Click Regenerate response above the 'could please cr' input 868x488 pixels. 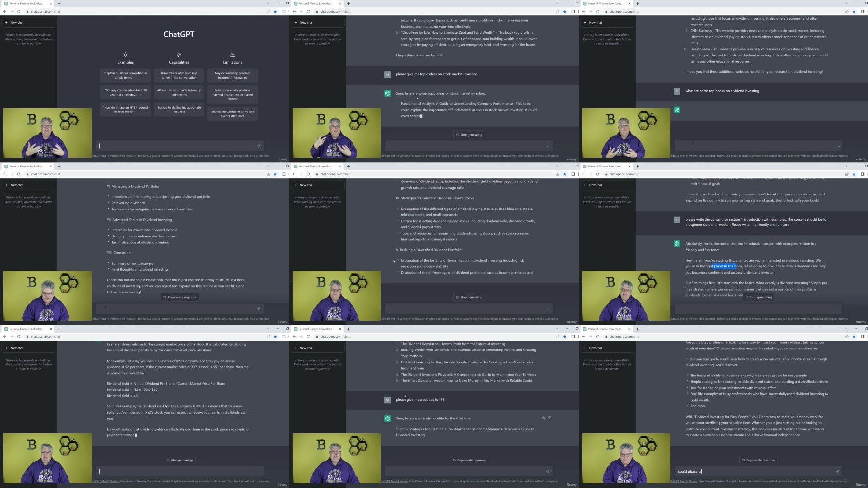pyautogui.click(x=759, y=460)
